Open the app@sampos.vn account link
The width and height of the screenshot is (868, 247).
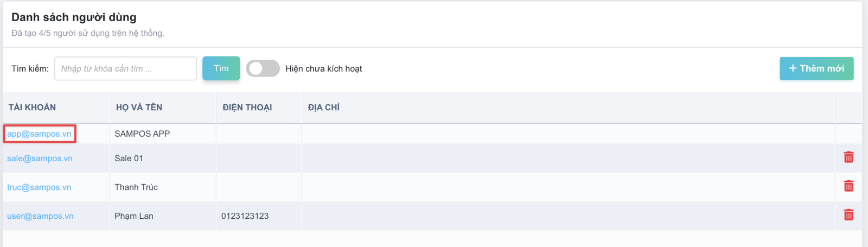click(x=39, y=134)
